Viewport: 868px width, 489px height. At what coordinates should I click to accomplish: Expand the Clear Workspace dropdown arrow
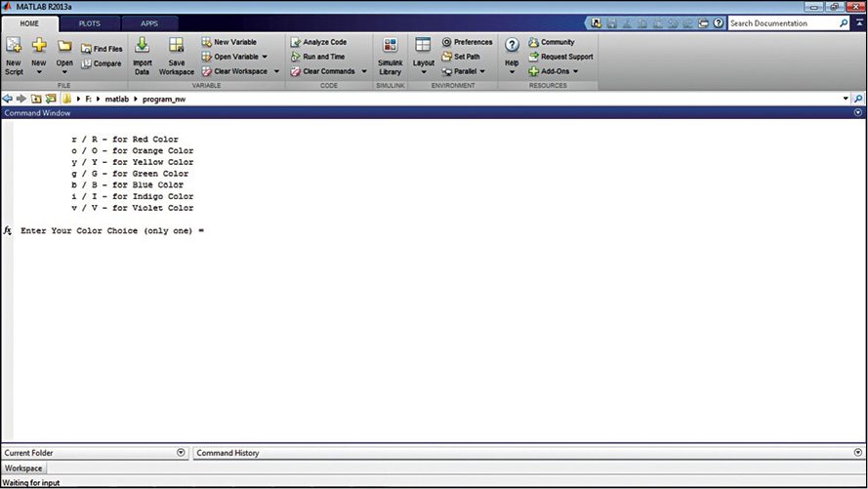pyautogui.click(x=276, y=71)
